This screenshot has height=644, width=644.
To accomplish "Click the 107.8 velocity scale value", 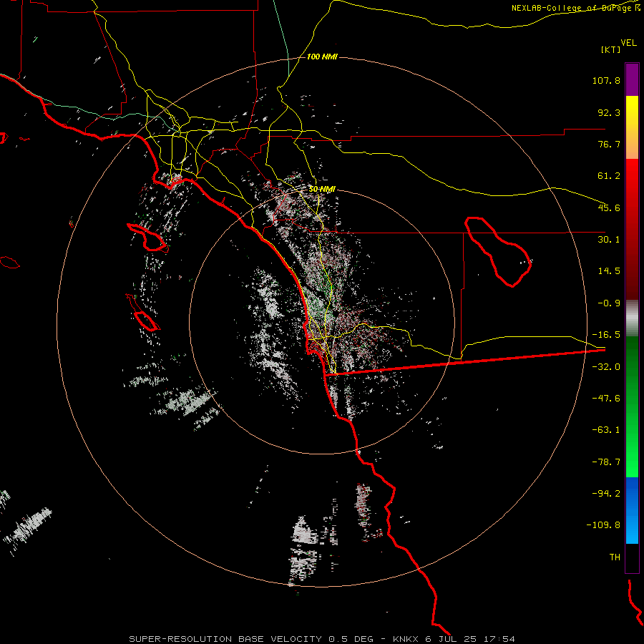I will pos(606,80).
